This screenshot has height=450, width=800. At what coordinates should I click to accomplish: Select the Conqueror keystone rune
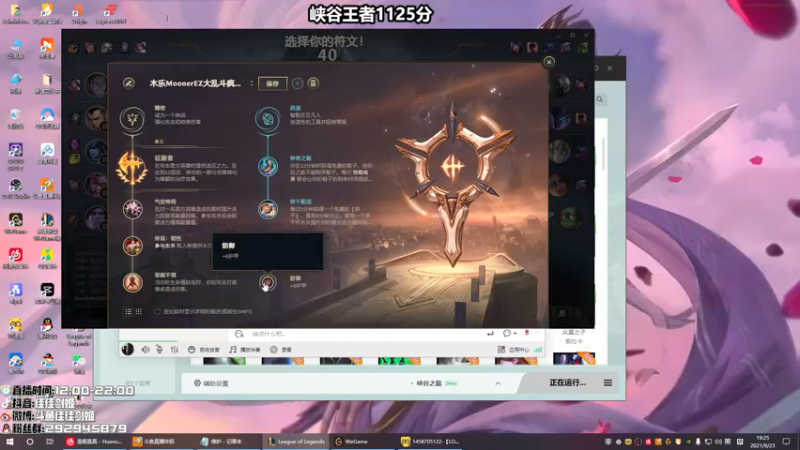click(132, 168)
